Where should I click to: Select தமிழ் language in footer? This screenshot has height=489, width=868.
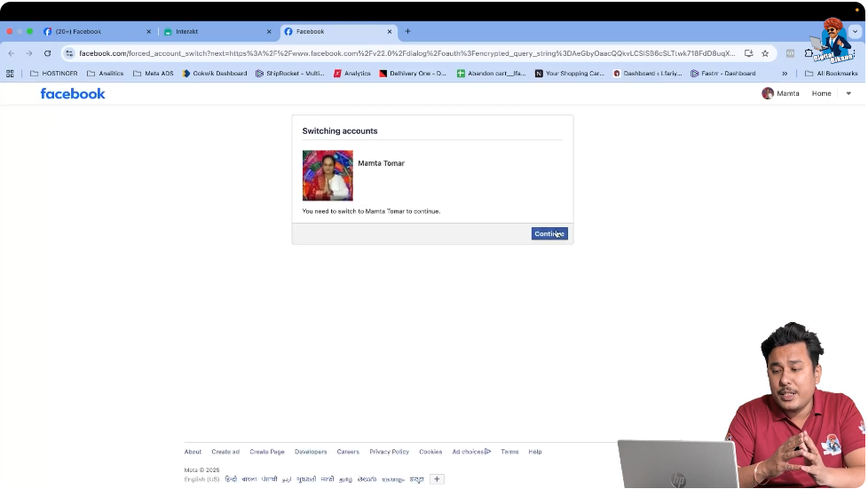(345, 479)
